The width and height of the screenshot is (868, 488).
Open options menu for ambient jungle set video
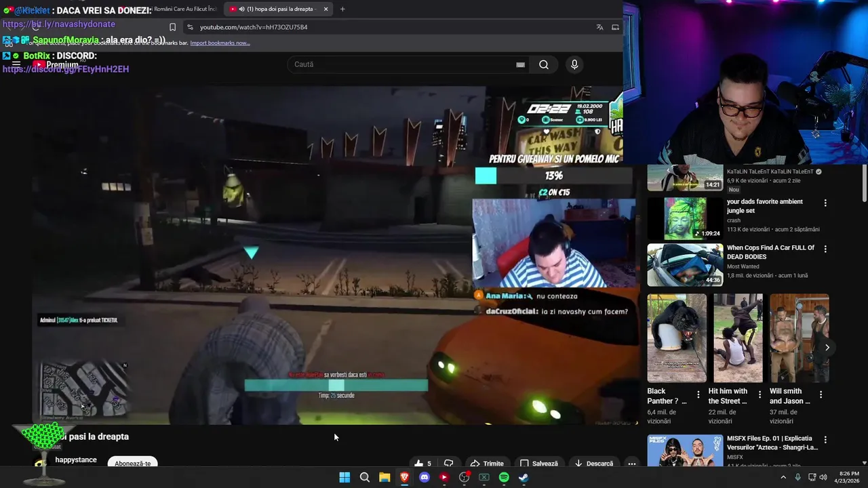[825, 203]
